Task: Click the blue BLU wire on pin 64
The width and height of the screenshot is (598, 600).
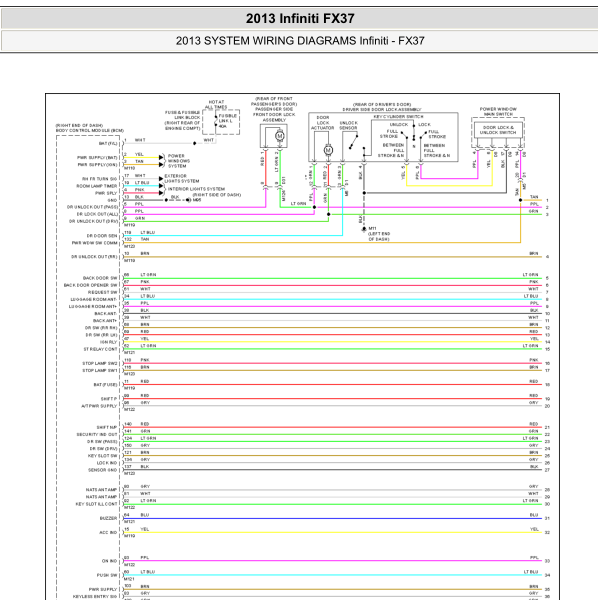Action: pyautogui.click(x=332, y=518)
